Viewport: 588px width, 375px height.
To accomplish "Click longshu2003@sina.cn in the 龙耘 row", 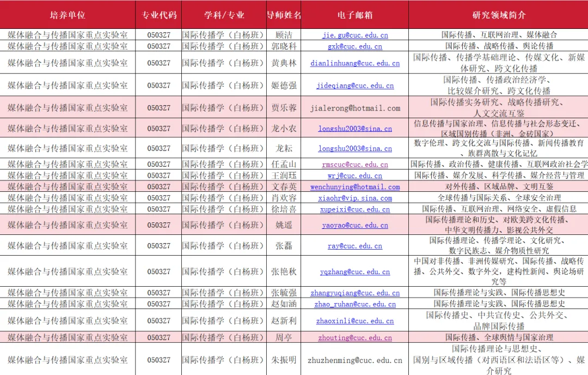I will click(355, 148).
